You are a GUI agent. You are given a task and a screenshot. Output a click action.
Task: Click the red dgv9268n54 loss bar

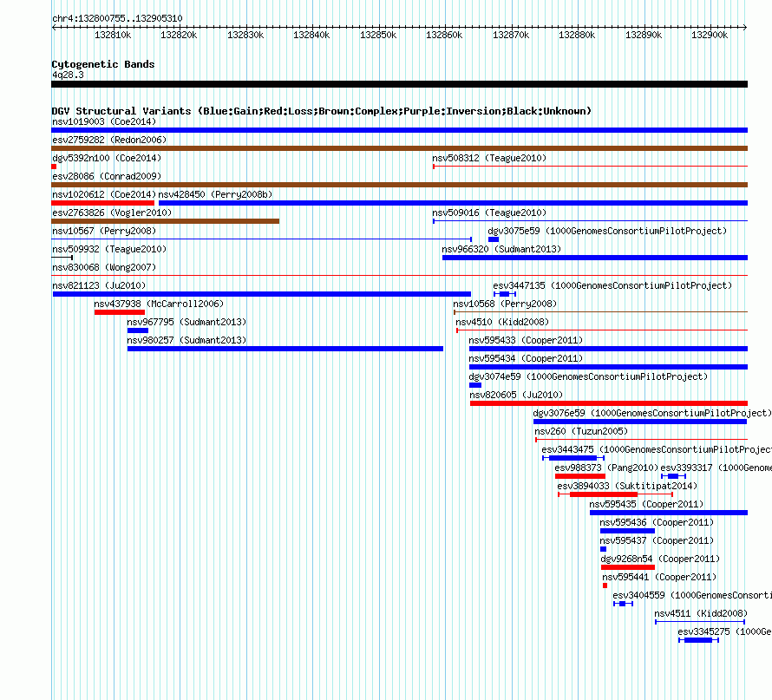628,567
